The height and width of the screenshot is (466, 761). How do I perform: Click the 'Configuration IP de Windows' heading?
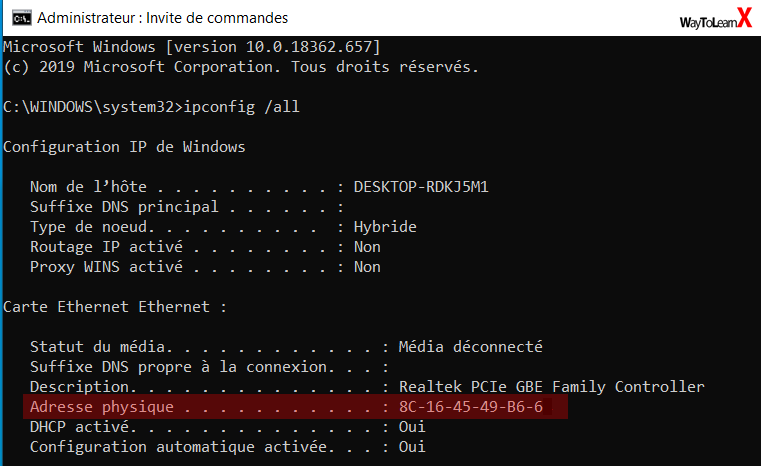point(124,147)
